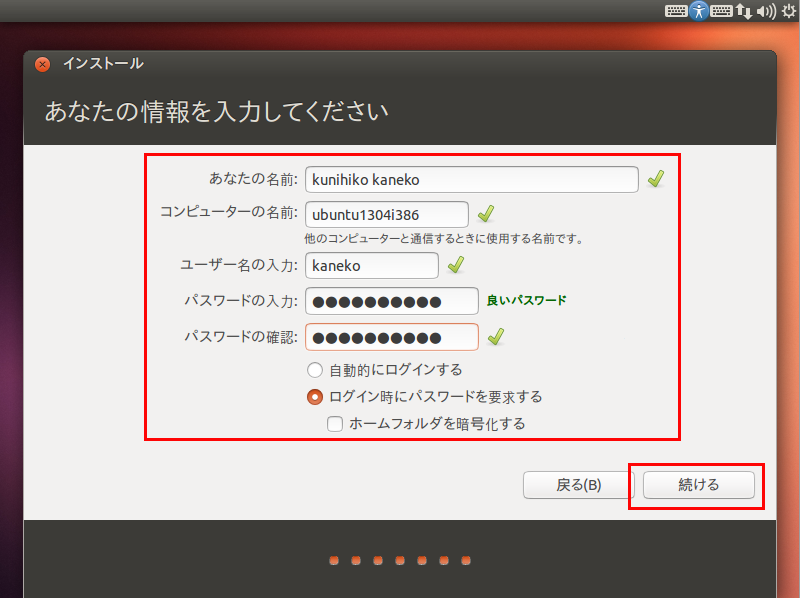Open the system gear menu in panel
Viewport: 800px width, 598px height.
click(x=789, y=11)
